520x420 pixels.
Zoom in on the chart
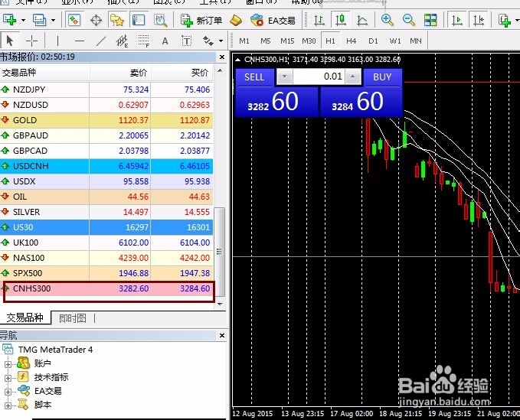[x=387, y=20]
